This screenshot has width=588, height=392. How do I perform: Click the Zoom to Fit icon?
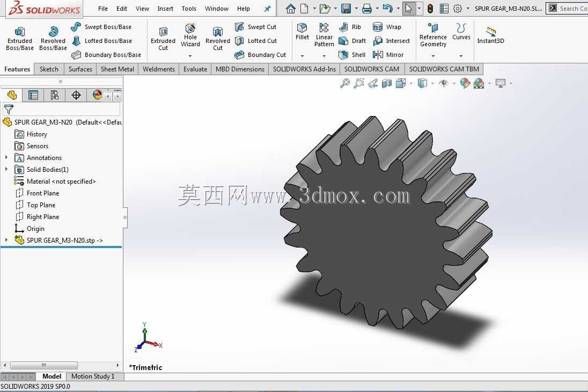click(x=344, y=83)
